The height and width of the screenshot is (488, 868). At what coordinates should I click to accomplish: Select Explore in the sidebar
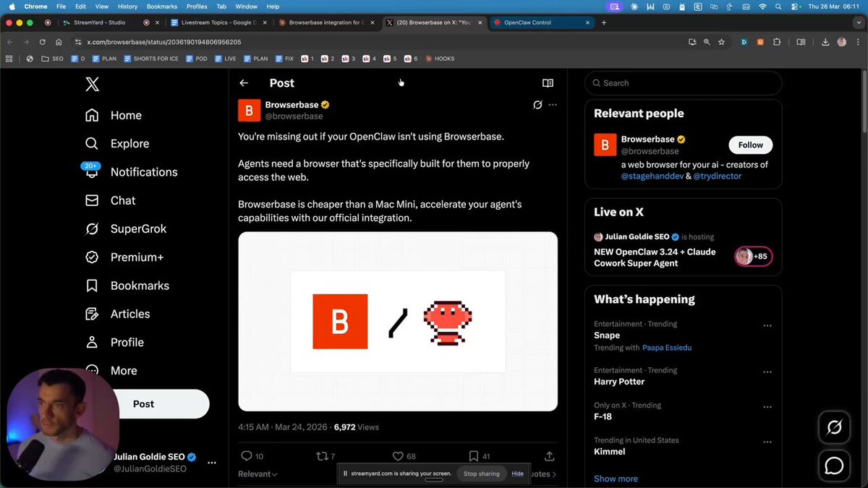[131, 143]
